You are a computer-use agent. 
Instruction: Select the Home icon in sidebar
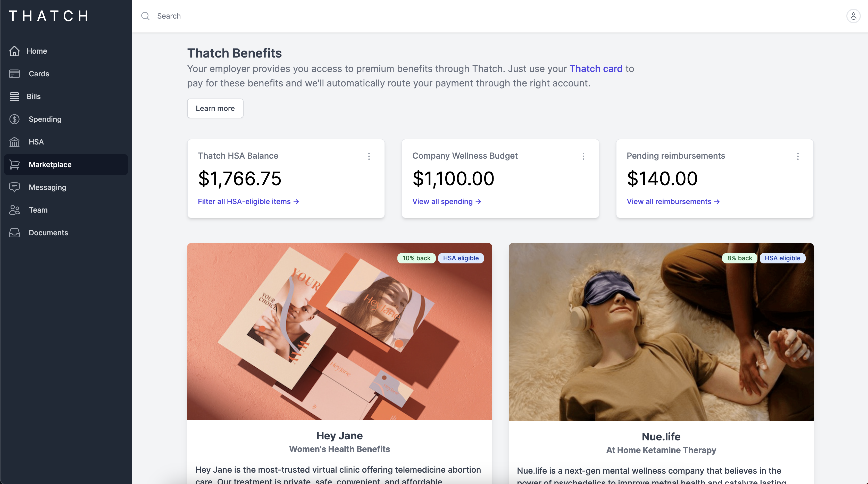point(14,51)
